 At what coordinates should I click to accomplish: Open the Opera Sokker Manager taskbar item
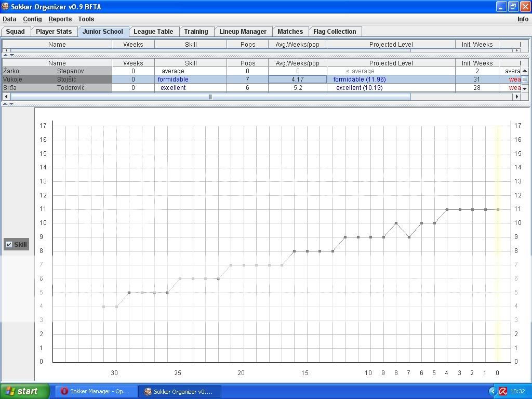(x=95, y=391)
